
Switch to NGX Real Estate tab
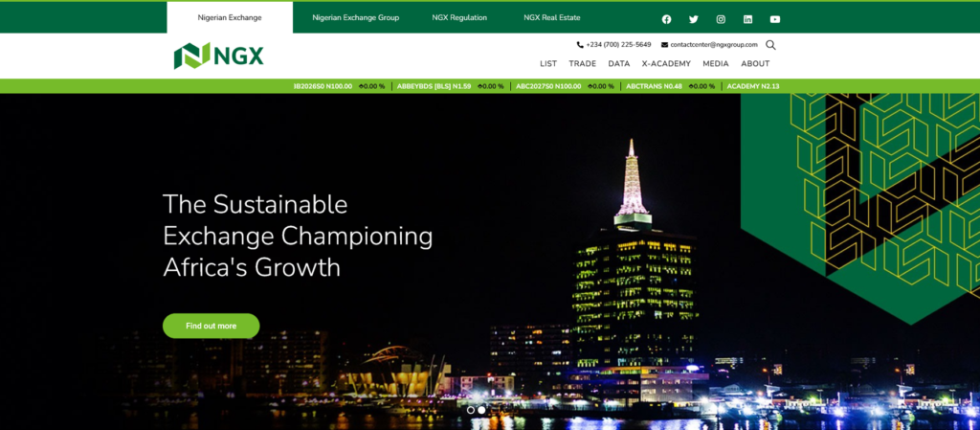[x=552, y=17]
